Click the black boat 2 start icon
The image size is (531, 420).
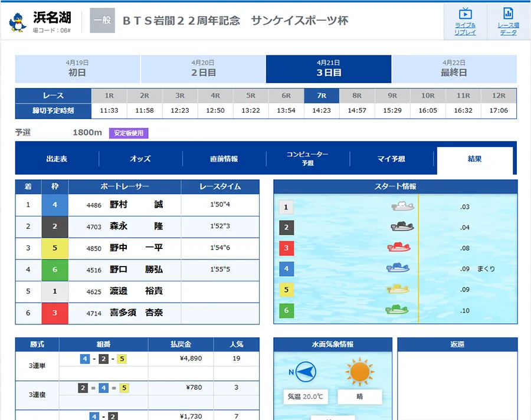[x=402, y=227]
